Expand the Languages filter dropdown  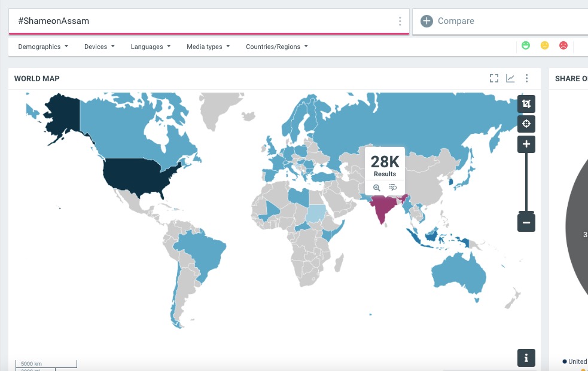tap(150, 47)
